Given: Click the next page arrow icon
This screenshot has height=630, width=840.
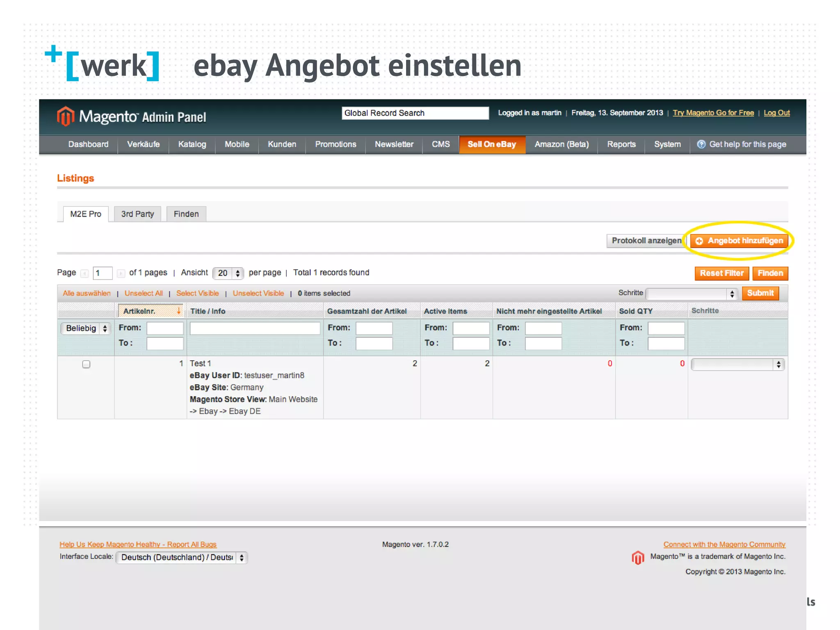Looking at the screenshot, I should pyautogui.click(x=121, y=273).
